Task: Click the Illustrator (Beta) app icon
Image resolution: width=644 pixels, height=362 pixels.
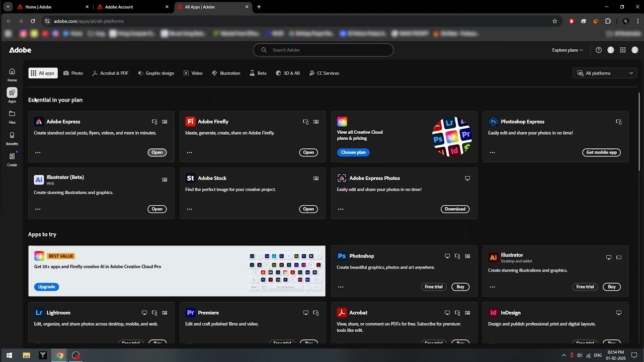Action: 39,179
